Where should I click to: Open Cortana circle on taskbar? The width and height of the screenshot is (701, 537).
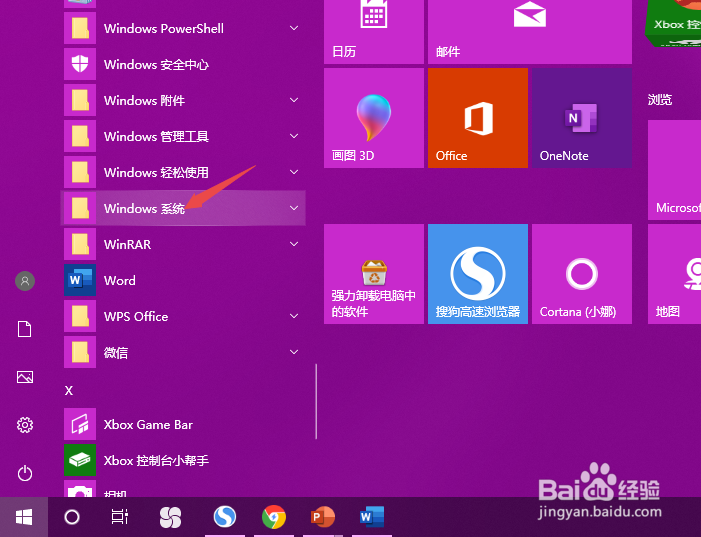click(x=72, y=517)
